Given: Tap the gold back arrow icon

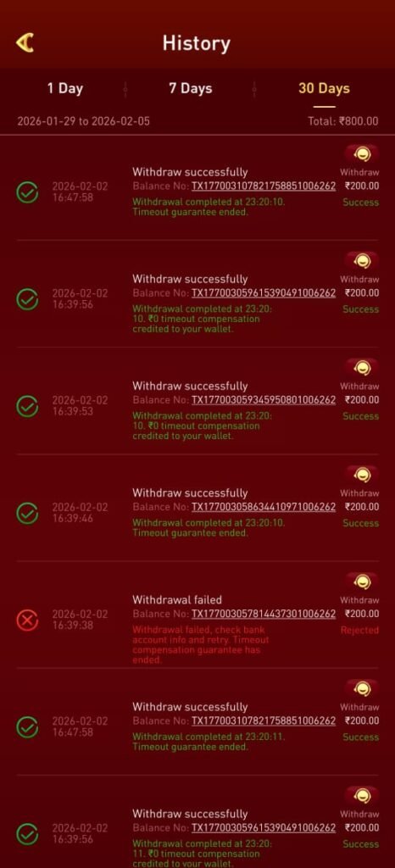Looking at the screenshot, I should coord(25,42).
